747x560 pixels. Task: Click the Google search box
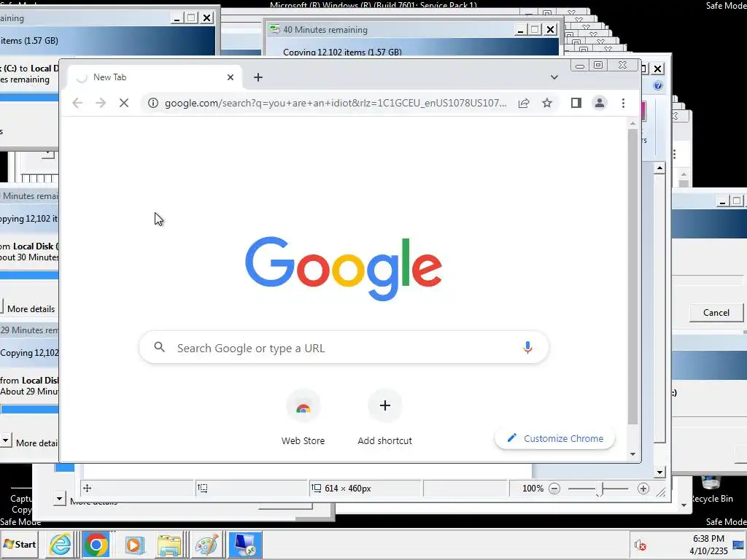(344, 348)
